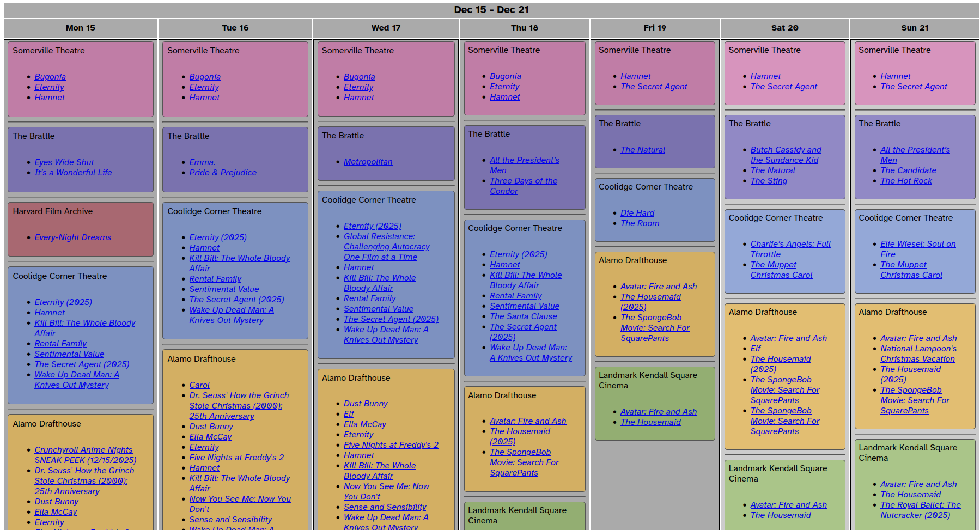This screenshot has height=530, width=980.
Task: Open The Sting link
Action: coord(768,181)
